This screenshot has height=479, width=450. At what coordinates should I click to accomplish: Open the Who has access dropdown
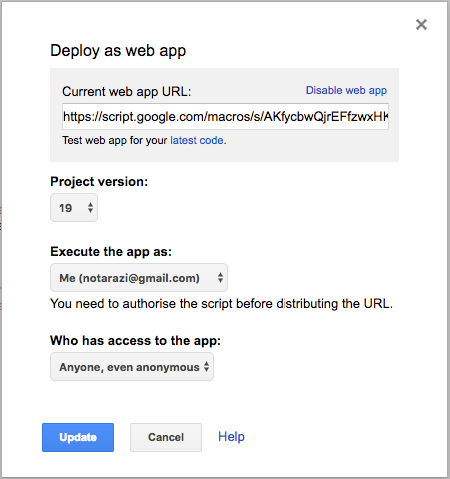click(132, 367)
